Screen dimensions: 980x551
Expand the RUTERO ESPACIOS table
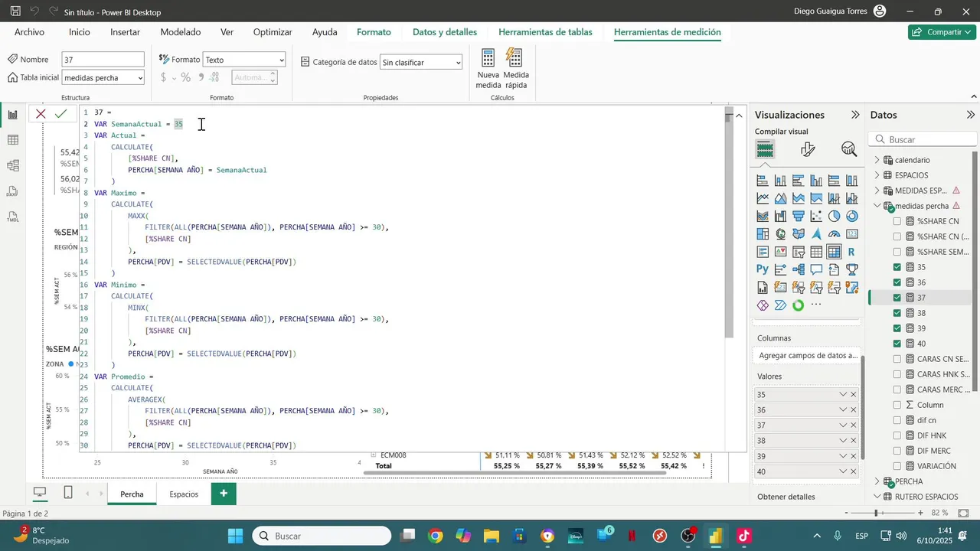[877, 497]
